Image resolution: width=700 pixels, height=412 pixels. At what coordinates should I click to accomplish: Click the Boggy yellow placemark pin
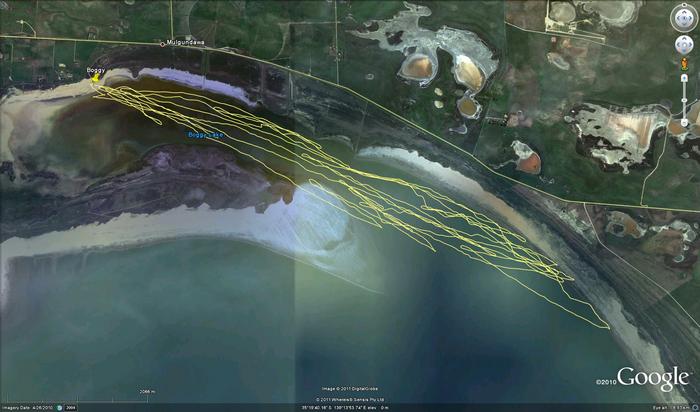pos(95,79)
